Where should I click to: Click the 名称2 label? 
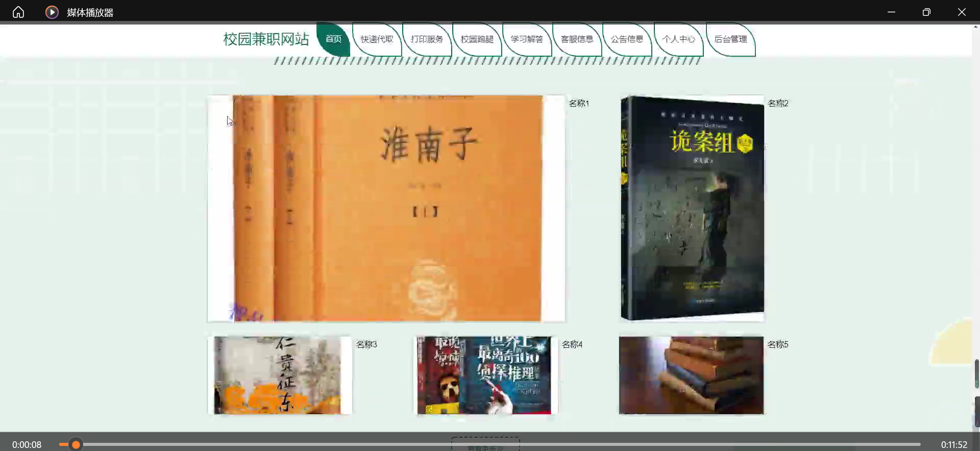pyautogui.click(x=778, y=104)
